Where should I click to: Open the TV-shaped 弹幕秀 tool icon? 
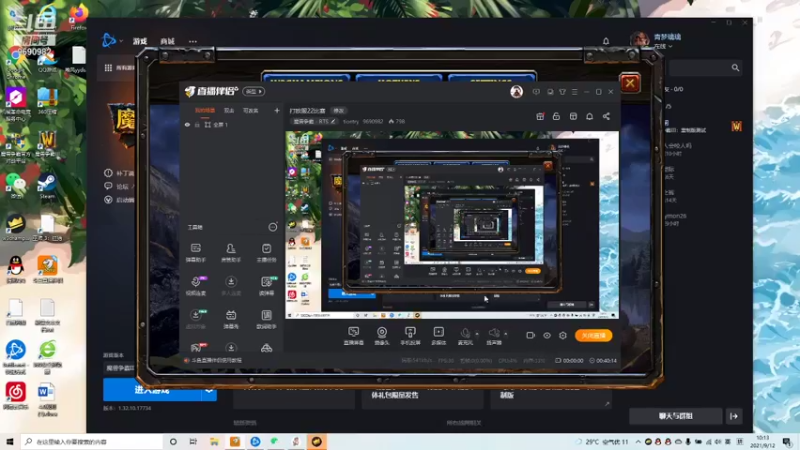click(231, 319)
